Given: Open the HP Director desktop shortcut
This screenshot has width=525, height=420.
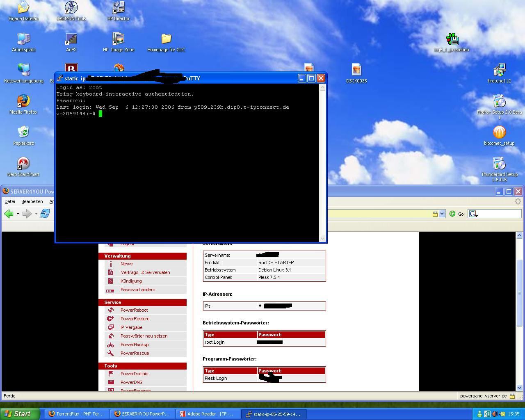Looking at the screenshot, I should (119, 11).
